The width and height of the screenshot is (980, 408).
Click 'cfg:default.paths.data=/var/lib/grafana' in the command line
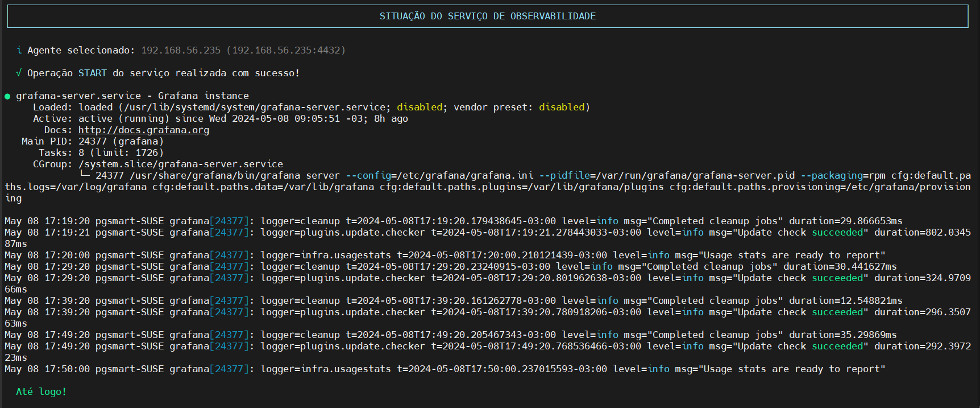[x=263, y=187]
